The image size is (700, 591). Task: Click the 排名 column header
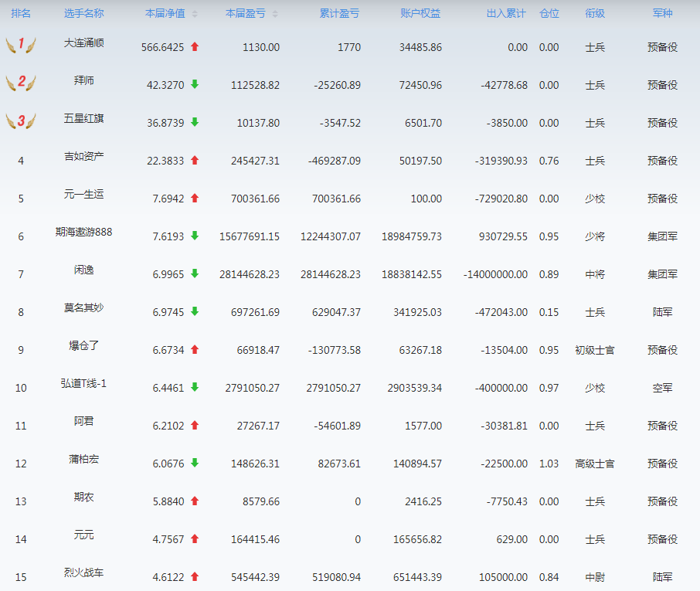point(21,13)
